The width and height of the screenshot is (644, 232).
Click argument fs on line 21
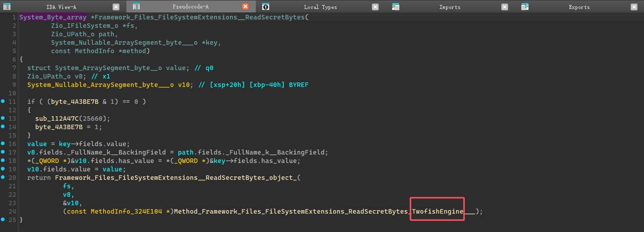tap(67, 186)
